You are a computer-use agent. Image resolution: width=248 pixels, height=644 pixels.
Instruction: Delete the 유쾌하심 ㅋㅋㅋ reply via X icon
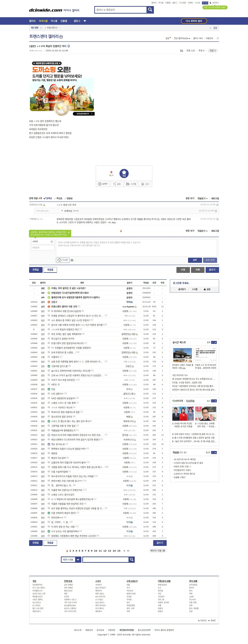pyautogui.click(x=216, y=211)
